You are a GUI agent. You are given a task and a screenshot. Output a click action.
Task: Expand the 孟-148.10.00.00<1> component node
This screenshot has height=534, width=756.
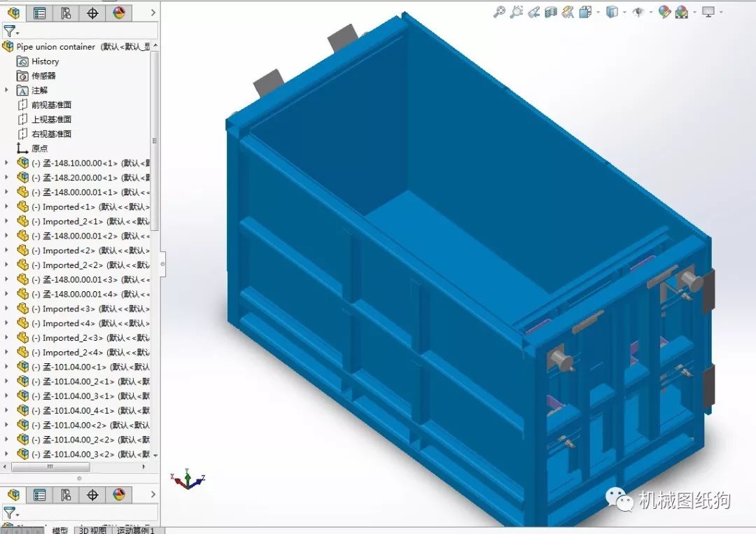(7, 163)
